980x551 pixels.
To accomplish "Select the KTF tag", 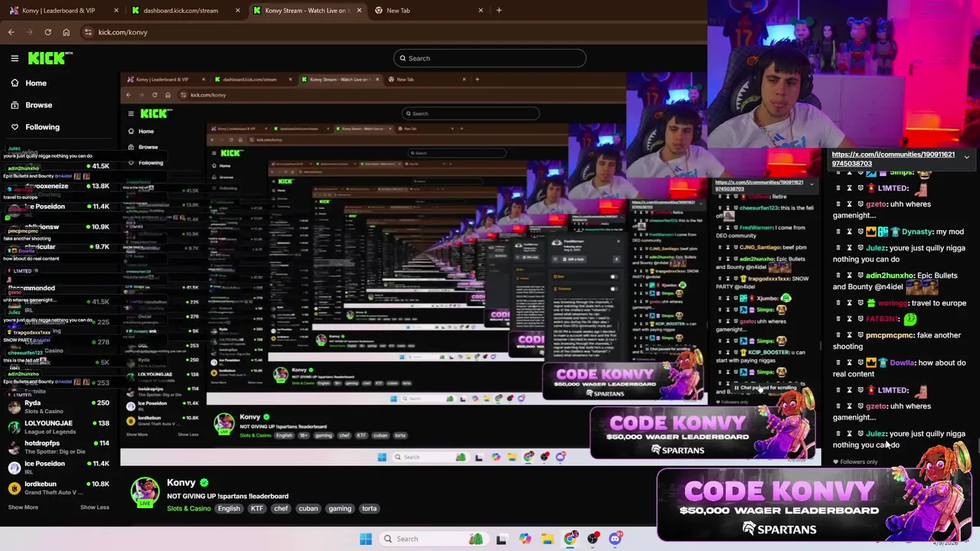I will 256,508.
